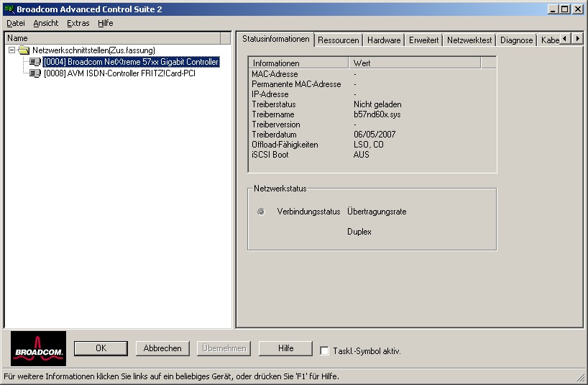
Task: Select AVM ISDN-Controller FRITZ!Card-PCI entry
Action: coord(119,73)
